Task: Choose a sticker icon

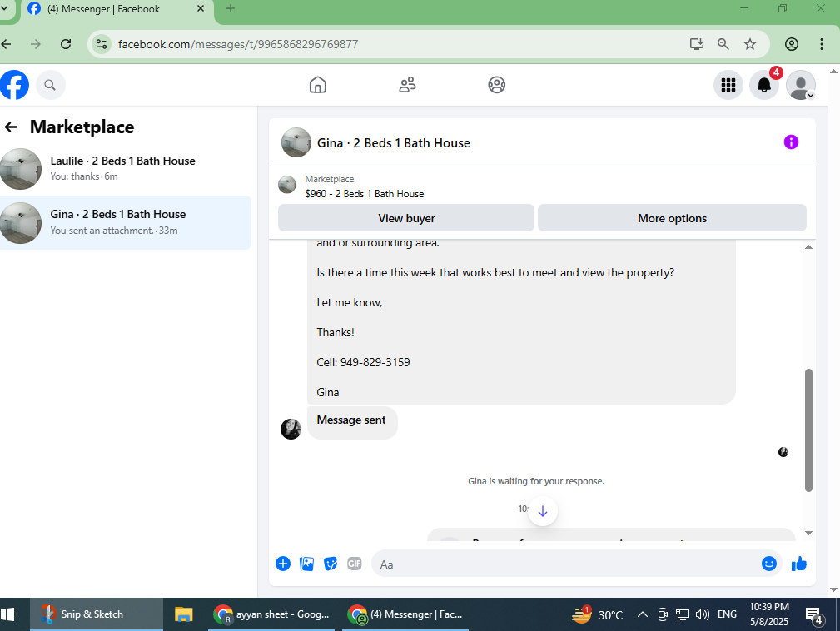Action: click(x=331, y=564)
